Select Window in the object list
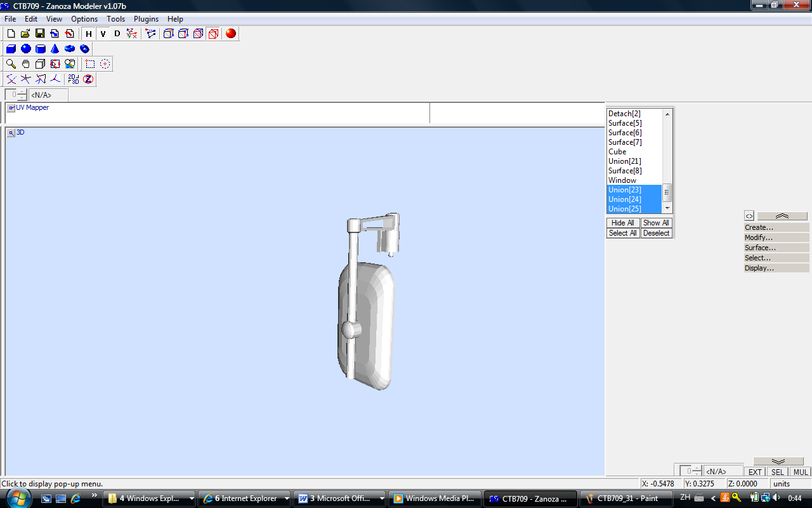This screenshot has height=508, width=812. [x=634, y=180]
